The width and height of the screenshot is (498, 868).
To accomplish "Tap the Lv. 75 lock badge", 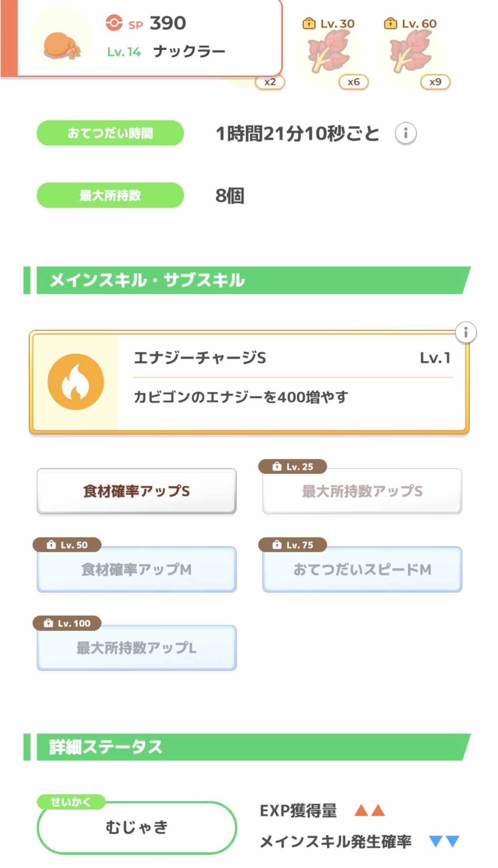I will point(293,545).
